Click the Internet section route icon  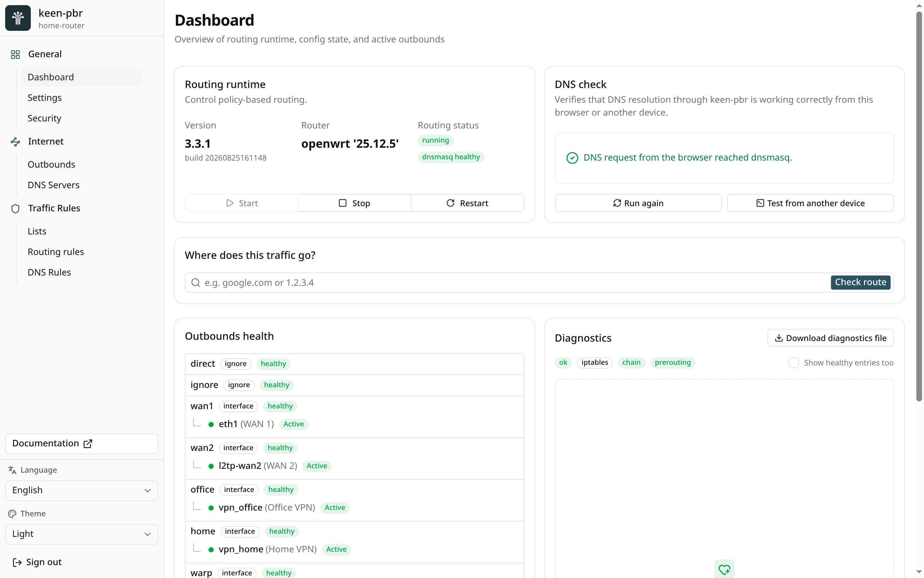point(15,142)
